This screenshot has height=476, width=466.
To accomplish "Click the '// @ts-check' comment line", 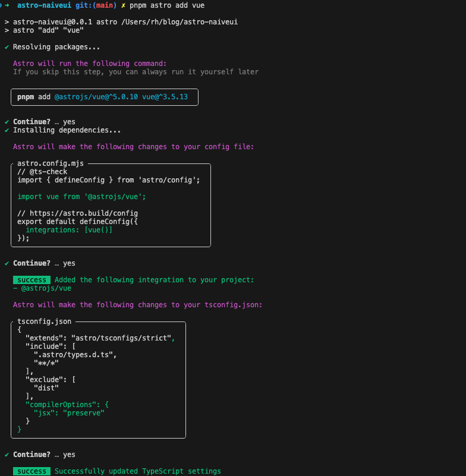I will tap(42, 172).
